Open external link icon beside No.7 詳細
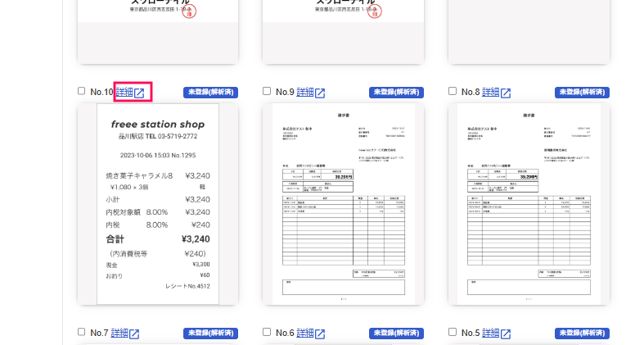 [x=134, y=334]
